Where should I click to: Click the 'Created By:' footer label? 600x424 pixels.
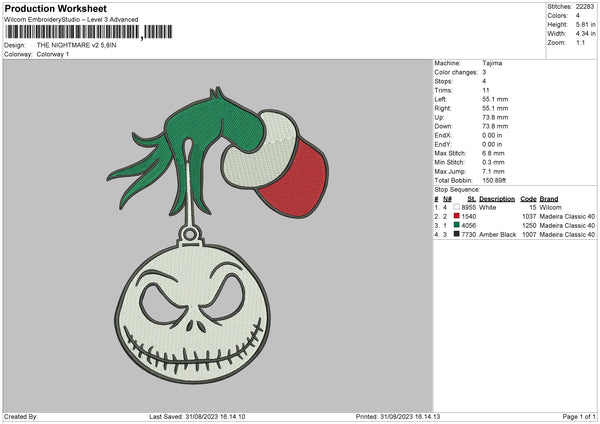21,416
